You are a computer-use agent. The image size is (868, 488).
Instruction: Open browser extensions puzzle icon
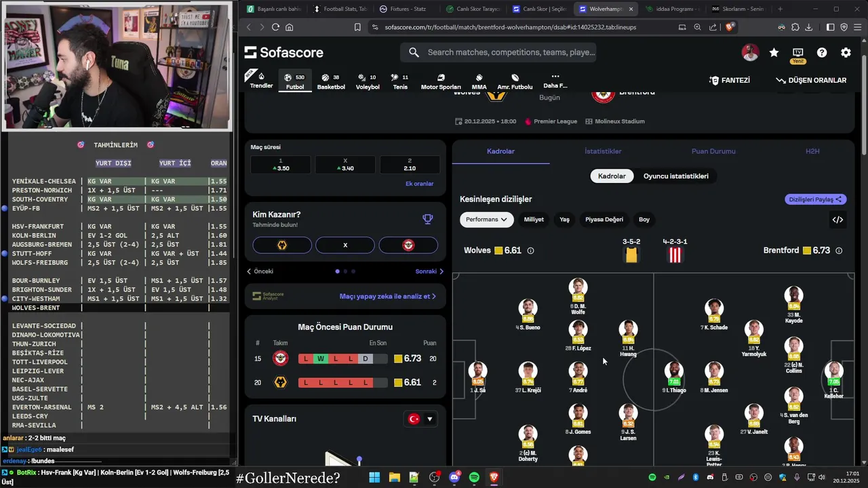(795, 27)
